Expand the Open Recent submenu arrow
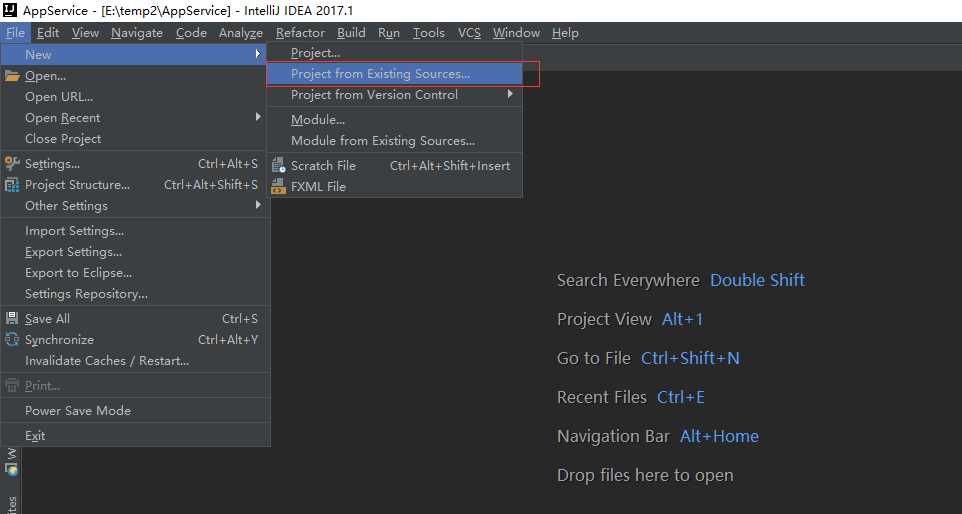This screenshot has width=962, height=514. point(258,117)
